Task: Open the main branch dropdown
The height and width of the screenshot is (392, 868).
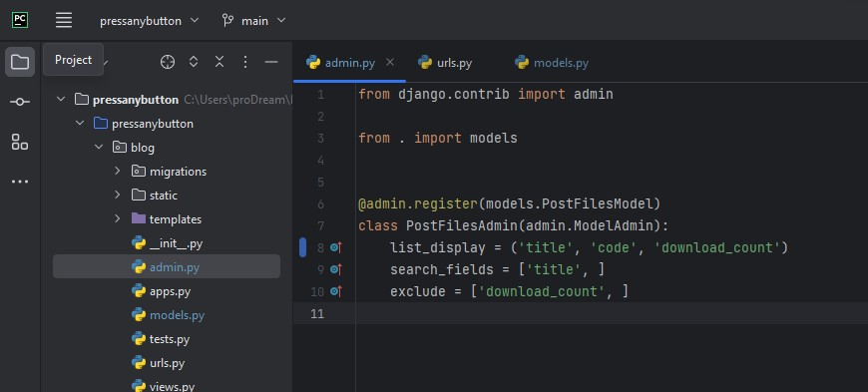Action: coord(253,21)
